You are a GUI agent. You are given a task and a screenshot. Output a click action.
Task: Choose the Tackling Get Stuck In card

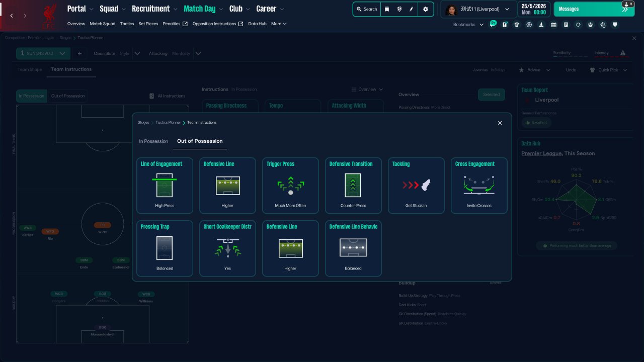(416, 186)
